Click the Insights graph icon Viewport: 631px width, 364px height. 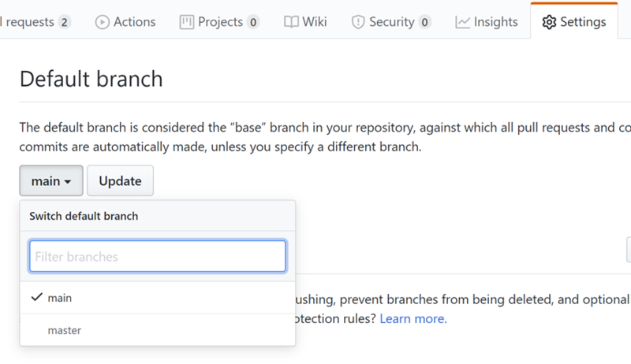(463, 22)
